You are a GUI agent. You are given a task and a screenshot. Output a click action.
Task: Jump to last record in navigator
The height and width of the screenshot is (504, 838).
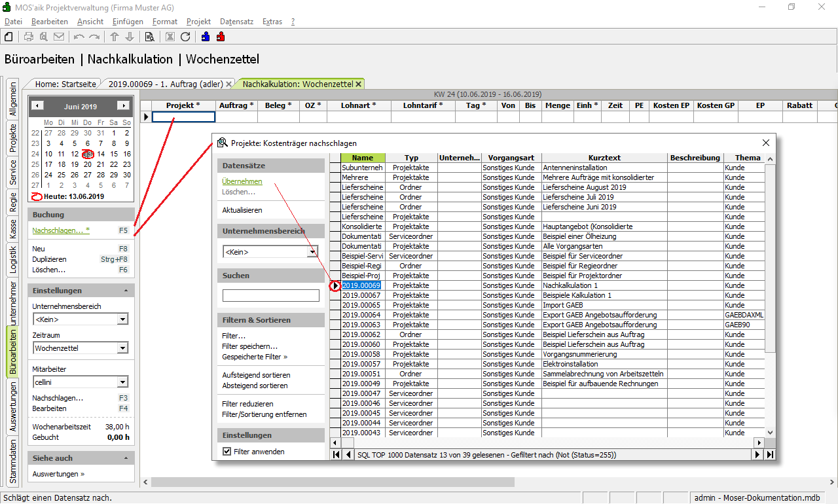pos(770,455)
